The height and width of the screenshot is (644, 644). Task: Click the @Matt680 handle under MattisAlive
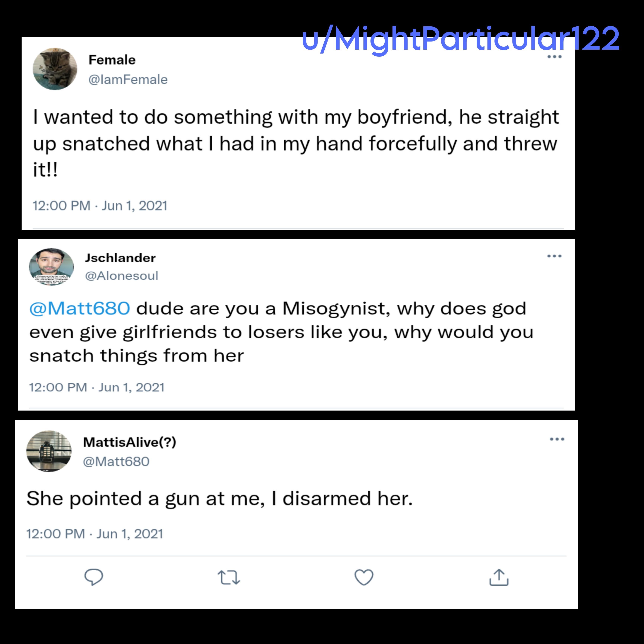[116, 462]
